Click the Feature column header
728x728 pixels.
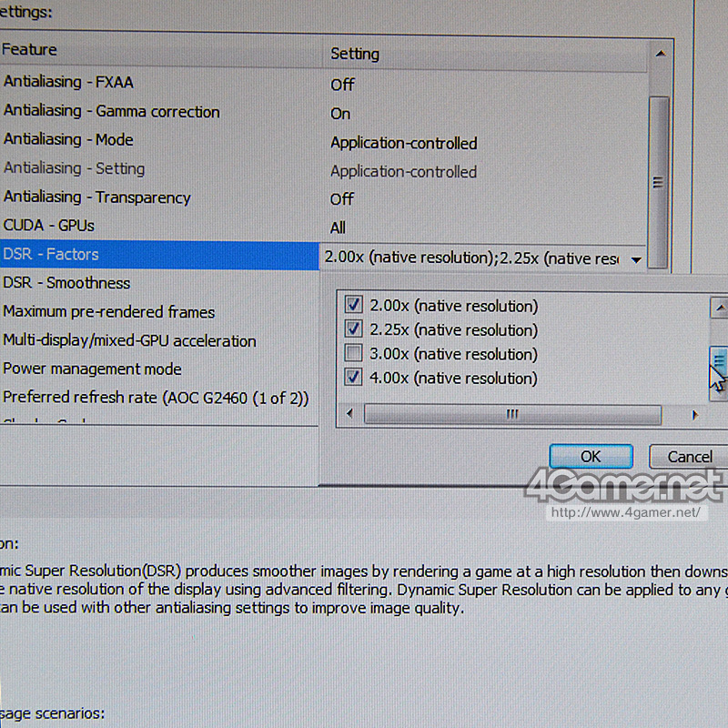click(161, 50)
